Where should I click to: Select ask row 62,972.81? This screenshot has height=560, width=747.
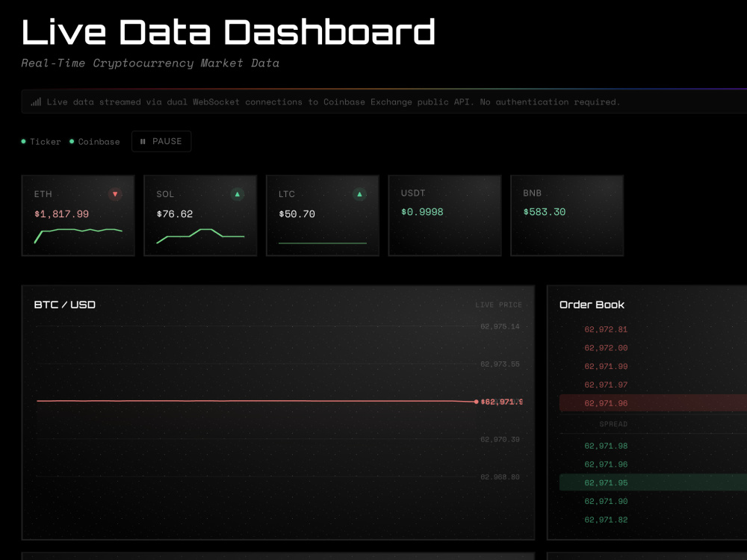(x=653, y=329)
